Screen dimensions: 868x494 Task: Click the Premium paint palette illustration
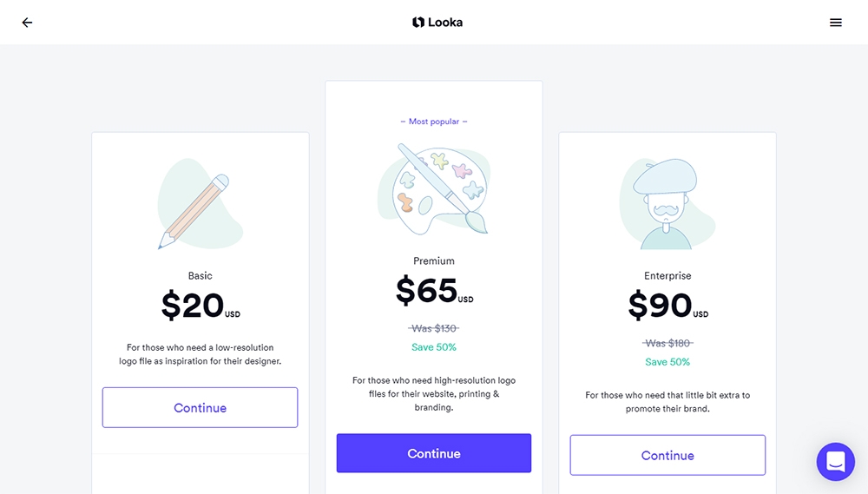pyautogui.click(x=436, y=188)
